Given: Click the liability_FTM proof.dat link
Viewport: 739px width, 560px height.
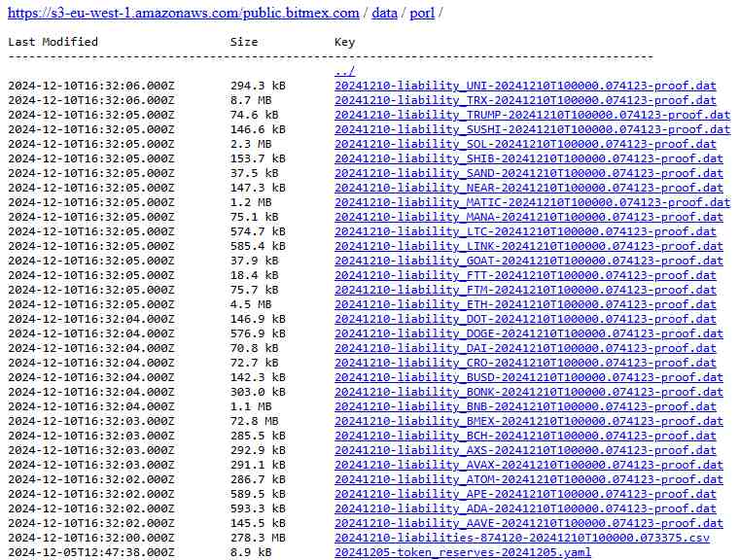Looking at the screenshot, I should (x=525, y=291).
